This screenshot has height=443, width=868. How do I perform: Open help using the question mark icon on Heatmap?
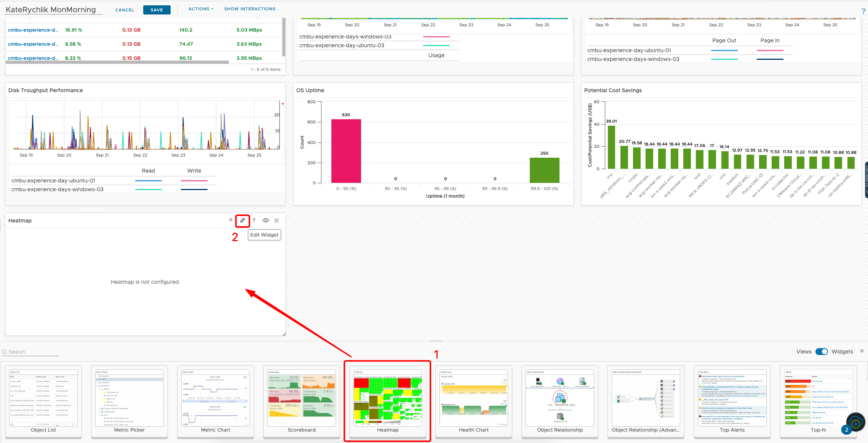pos(254,220)
